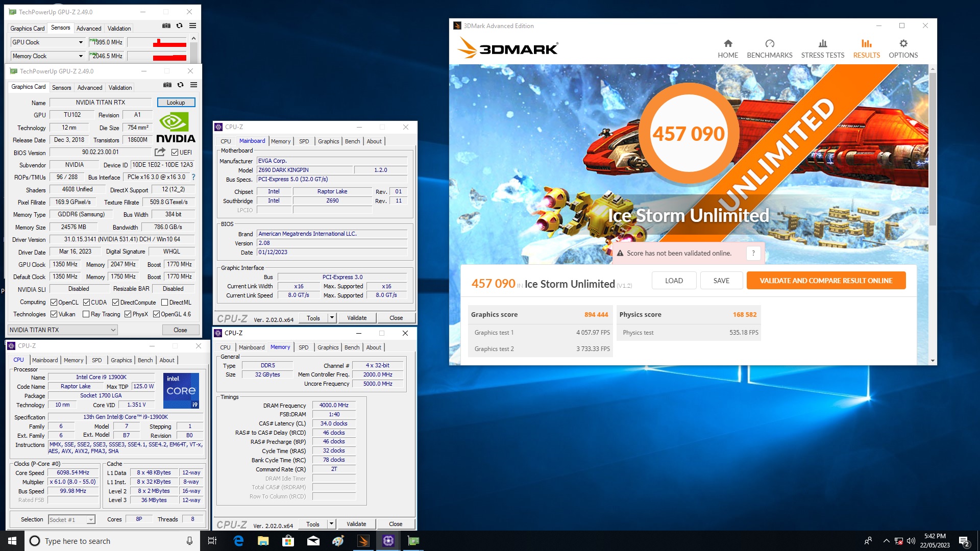The image size is (980, 551).
Task: Click the microphone icon in search box
Action: [189, 541]
